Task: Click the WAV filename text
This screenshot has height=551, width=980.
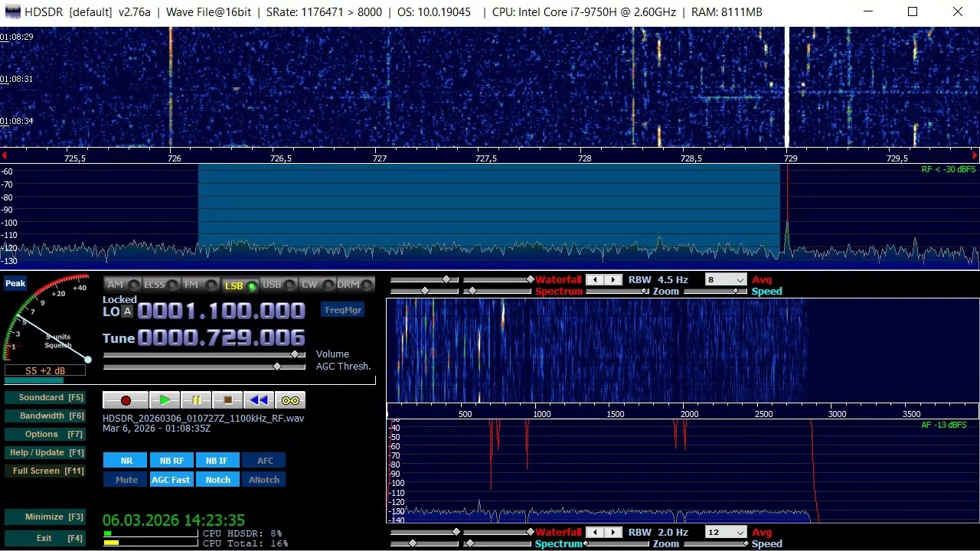Action: point(203,419)
